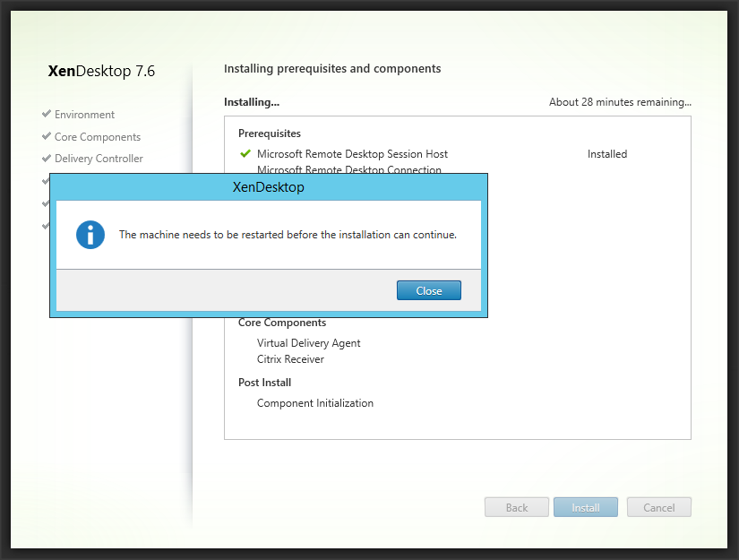
Task: Click the blue information icon in the dialog
Action: pyautogui.click(x=90, y=235)
